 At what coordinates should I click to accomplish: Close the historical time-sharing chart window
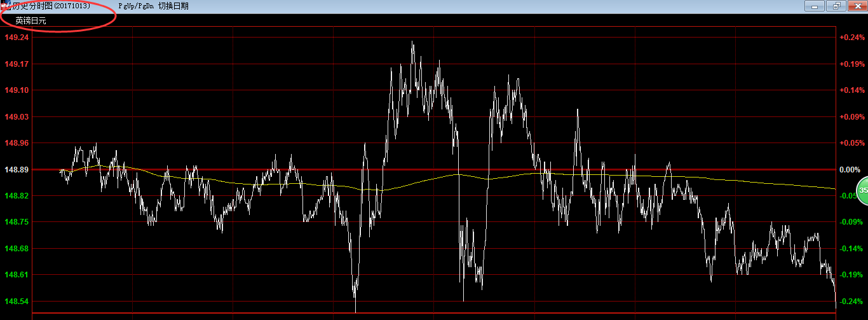857,6
